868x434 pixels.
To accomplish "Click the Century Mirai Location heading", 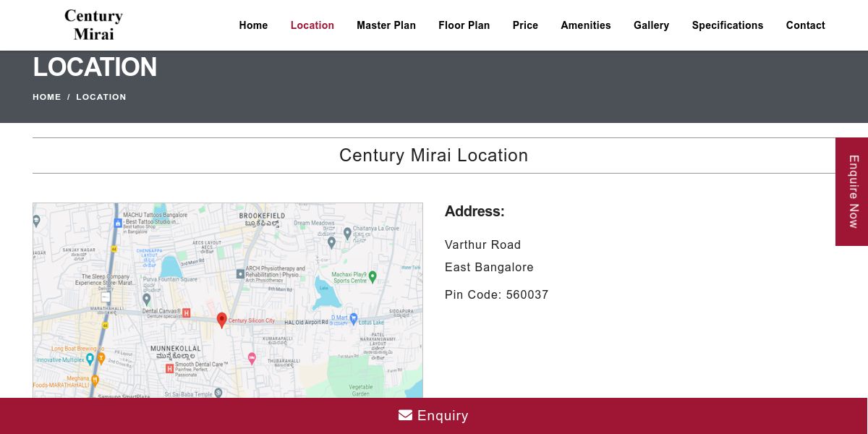I will tap(434, 156).
